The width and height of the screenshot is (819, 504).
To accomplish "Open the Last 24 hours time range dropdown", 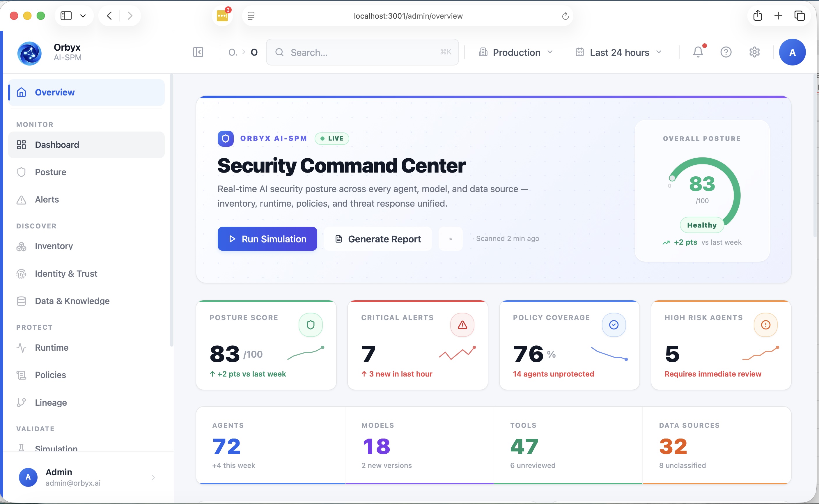I will (x=619, y=52).
